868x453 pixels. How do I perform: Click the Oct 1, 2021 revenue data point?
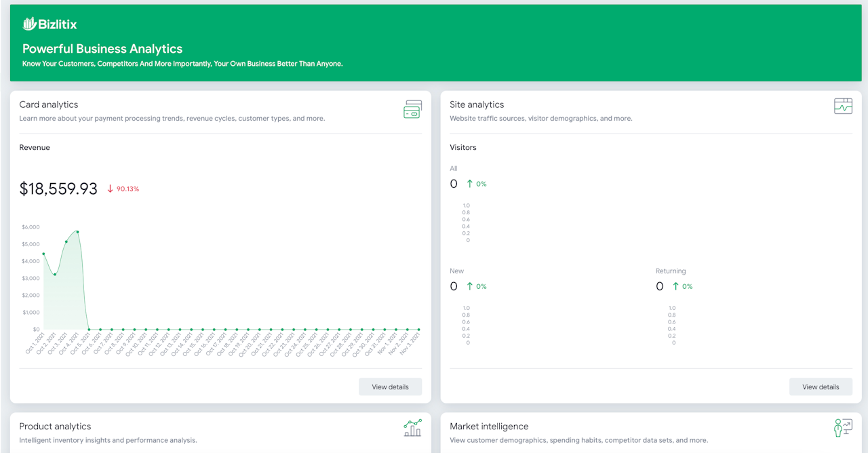[43, 254]
